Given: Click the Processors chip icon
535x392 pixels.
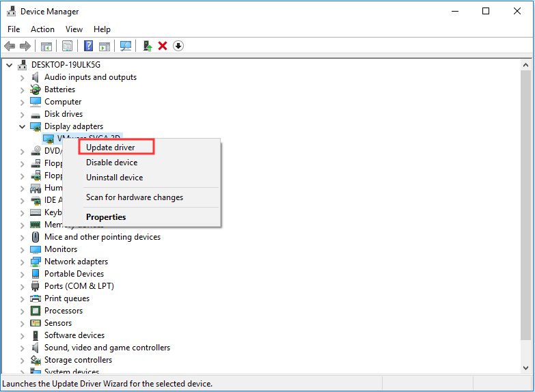Looking at the screenshot, I should (36, 311).
